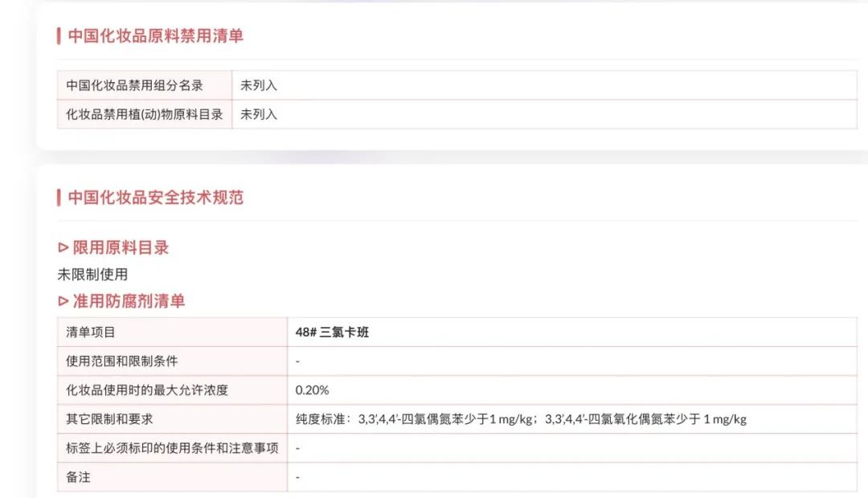Click the 化妆品使用时的最大允许浓度 label
This screenshot has height=498, width=868.
click(x=147, y=390)
